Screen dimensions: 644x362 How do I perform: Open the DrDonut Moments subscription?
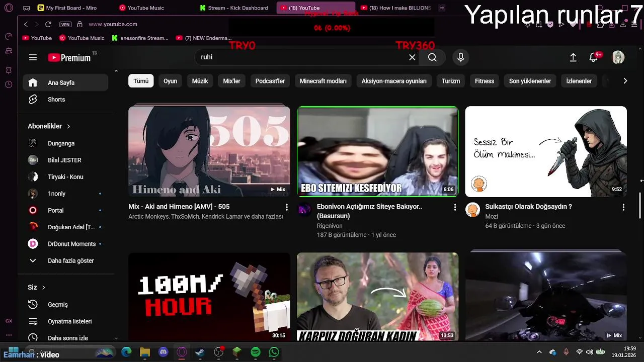tap(65, 244)
